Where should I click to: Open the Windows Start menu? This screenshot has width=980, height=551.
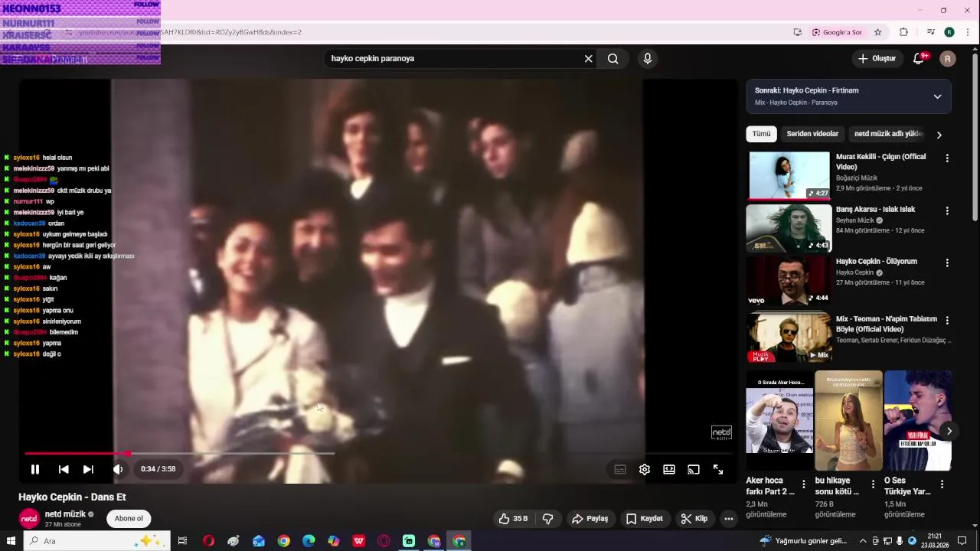click(11, 541)
